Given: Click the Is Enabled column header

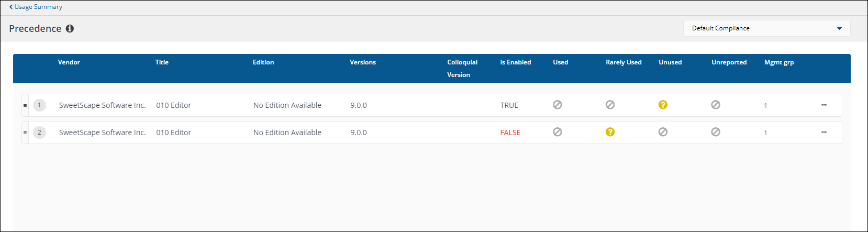Looking at the screenshot, I should [x=515, y=62].
